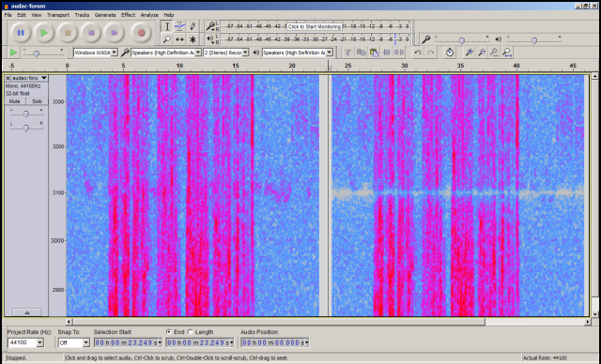Open the 2 (Stereo) recording channels dropdown
Image resolution: width=601 pixels, height=364 pixels.
tap(225, 53)
